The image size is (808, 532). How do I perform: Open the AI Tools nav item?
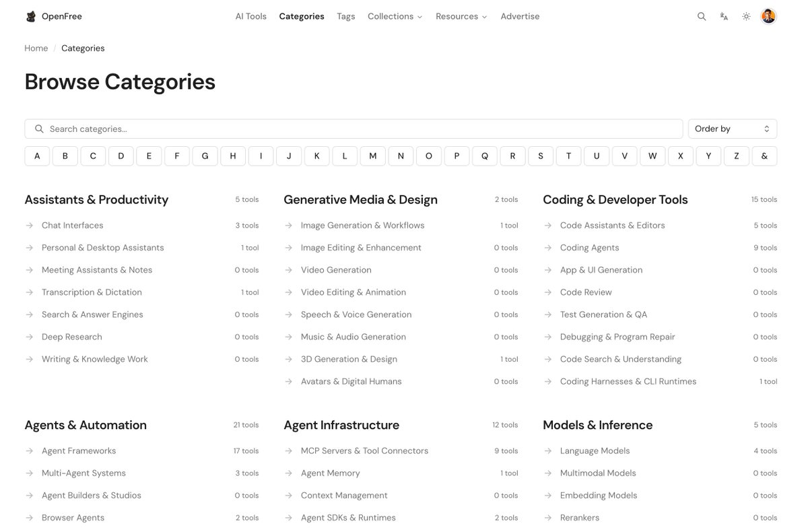point(251,16)
